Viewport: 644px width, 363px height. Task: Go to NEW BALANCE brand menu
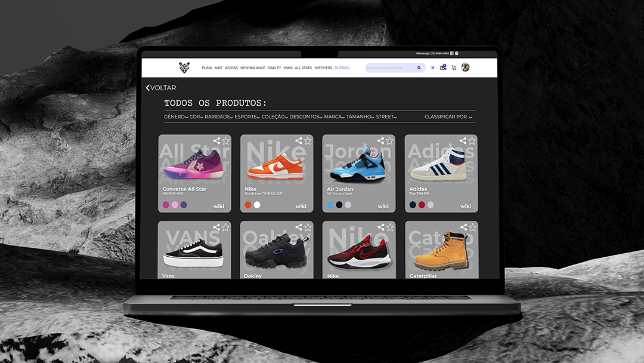click(253, 68)
